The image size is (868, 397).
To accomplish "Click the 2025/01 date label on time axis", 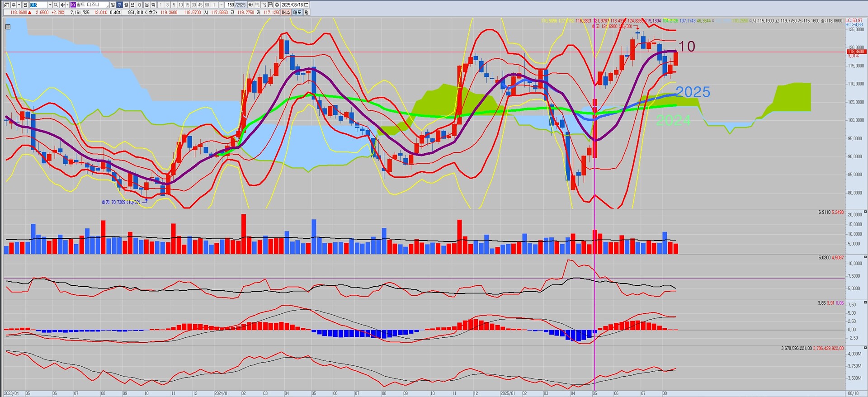I will (x=507, y=394).
